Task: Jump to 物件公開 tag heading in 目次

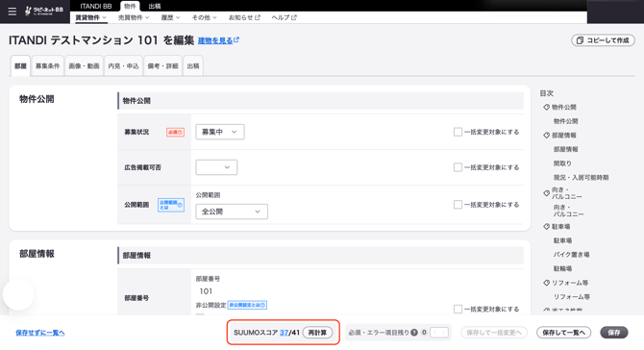Action: click(559, 108)
